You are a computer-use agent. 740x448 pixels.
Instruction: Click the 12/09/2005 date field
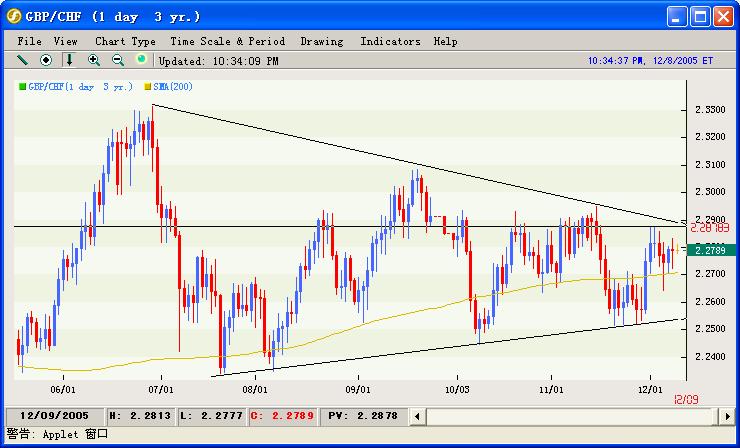point(54,416)
